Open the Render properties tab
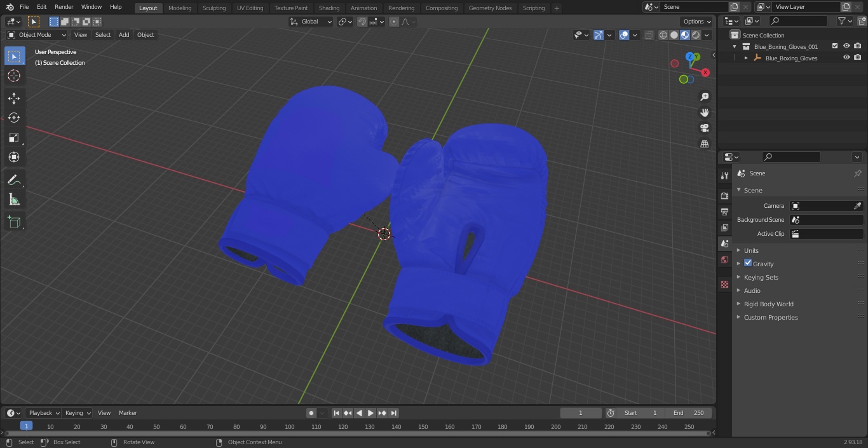Image resolution: width=868 pixels, height=448 pixels. 724,196
